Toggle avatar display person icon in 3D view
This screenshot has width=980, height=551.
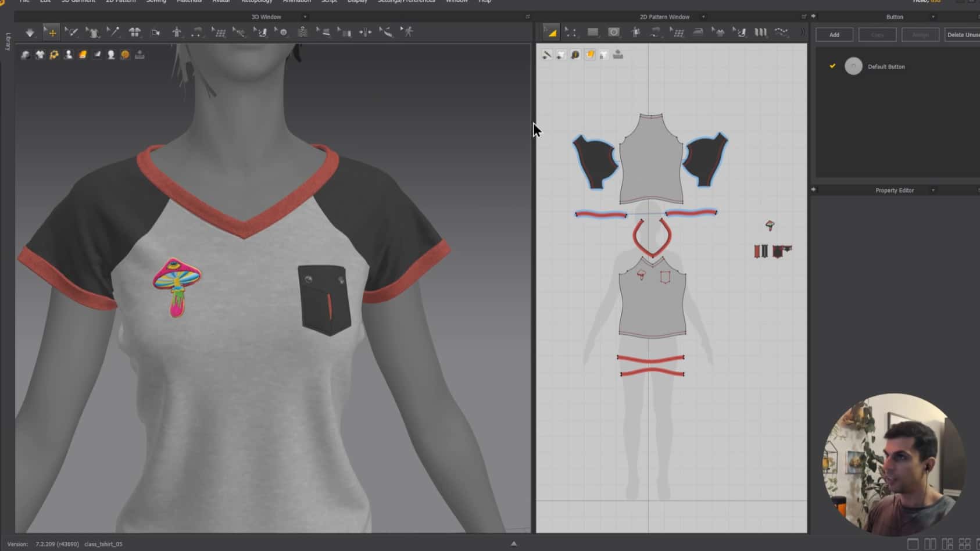(x=68, y=55)
